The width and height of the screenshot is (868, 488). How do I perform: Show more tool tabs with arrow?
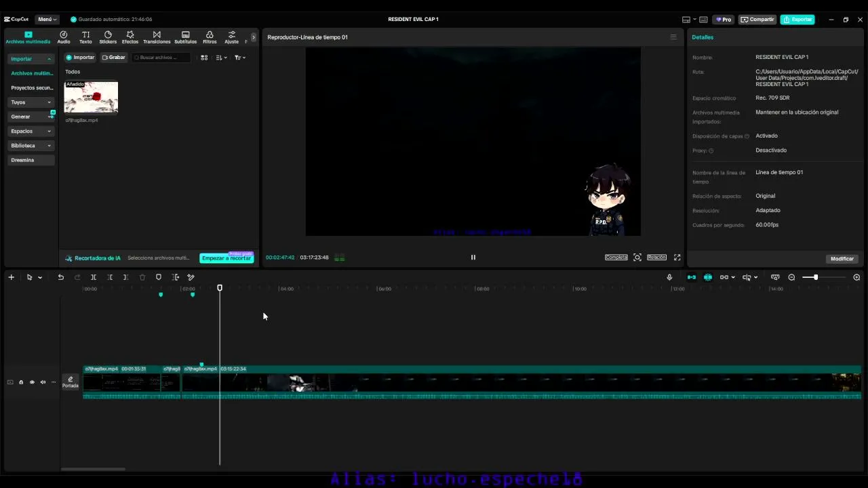254,37
